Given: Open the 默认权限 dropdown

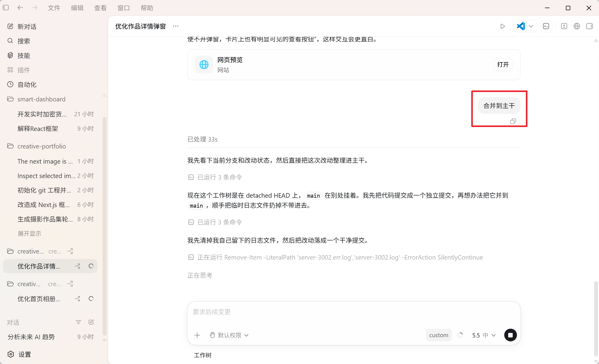Looking at the screenshot, I should [229, 335].
